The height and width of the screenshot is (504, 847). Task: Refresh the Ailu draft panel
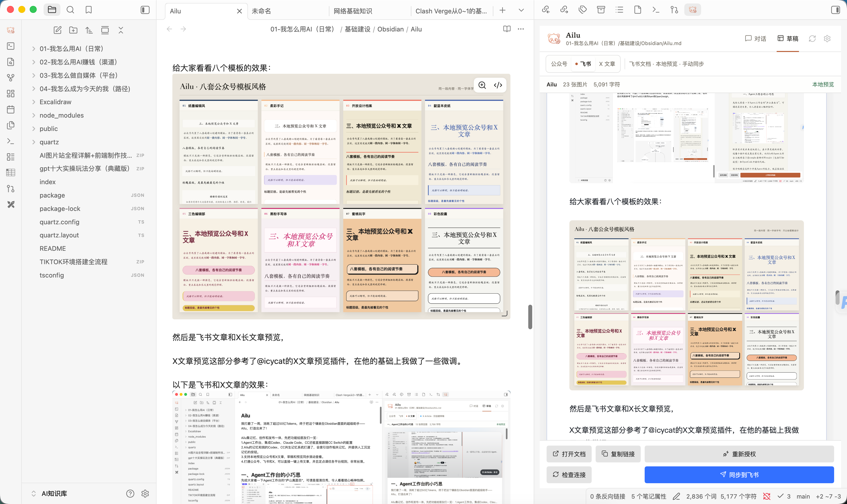[812, 39]
